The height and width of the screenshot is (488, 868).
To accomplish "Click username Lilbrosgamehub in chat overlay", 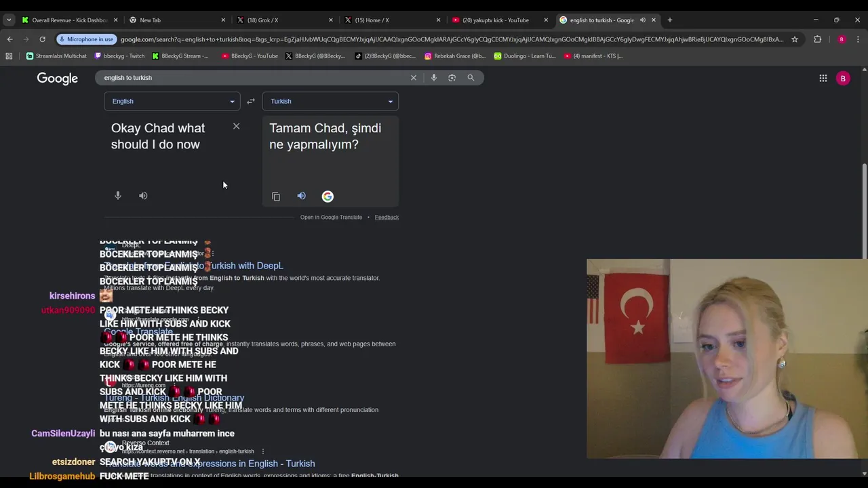I will click(62, 476).
